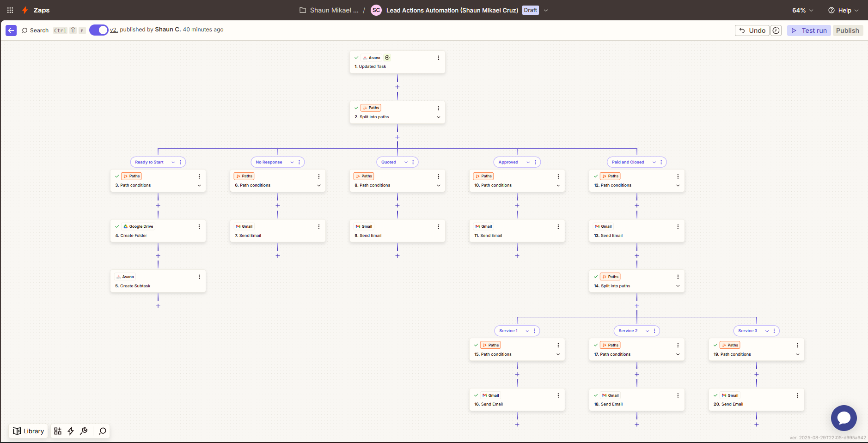The width and height of the screenshot is (868, 443).
Task: Click the Search field in the top bar
Action: [x=39, y=30]
